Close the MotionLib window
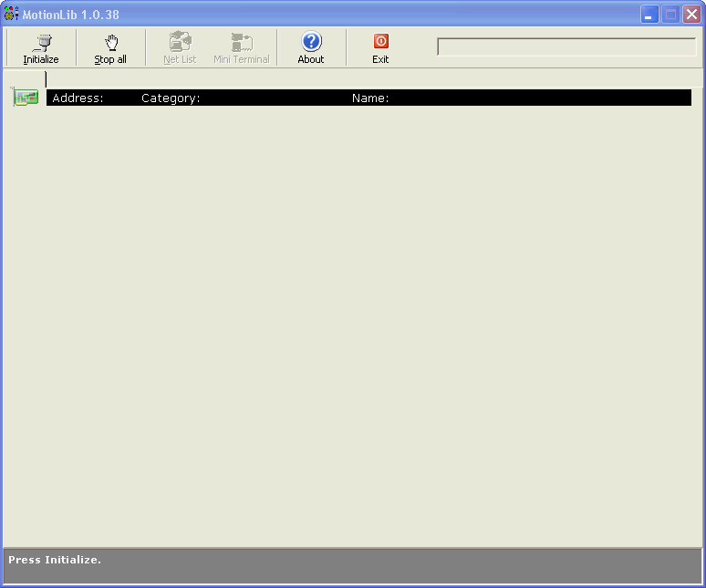The width and height of the screenshot is (706, 588). click(x=691, y=15)
